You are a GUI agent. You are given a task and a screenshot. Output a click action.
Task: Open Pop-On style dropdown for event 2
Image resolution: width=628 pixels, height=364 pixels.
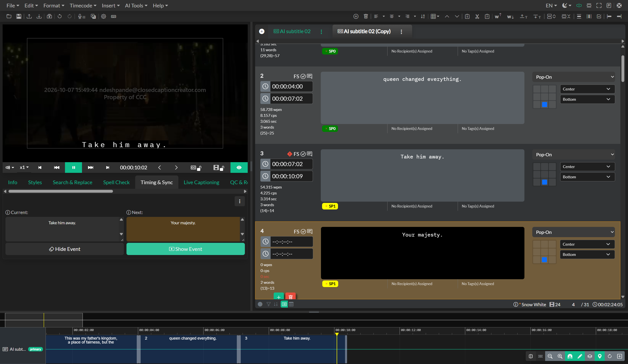tap(574, 77)
